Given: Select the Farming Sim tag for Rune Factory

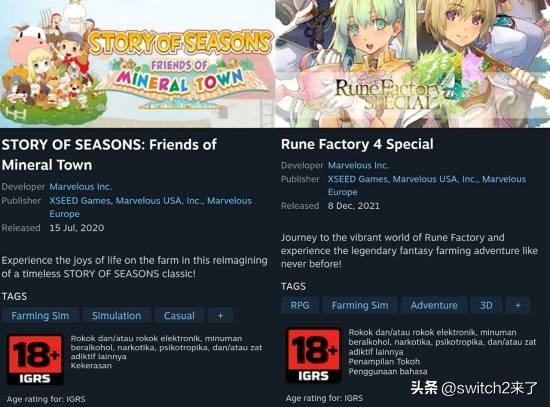Looking at the screenshot, I should pos(360,305).
